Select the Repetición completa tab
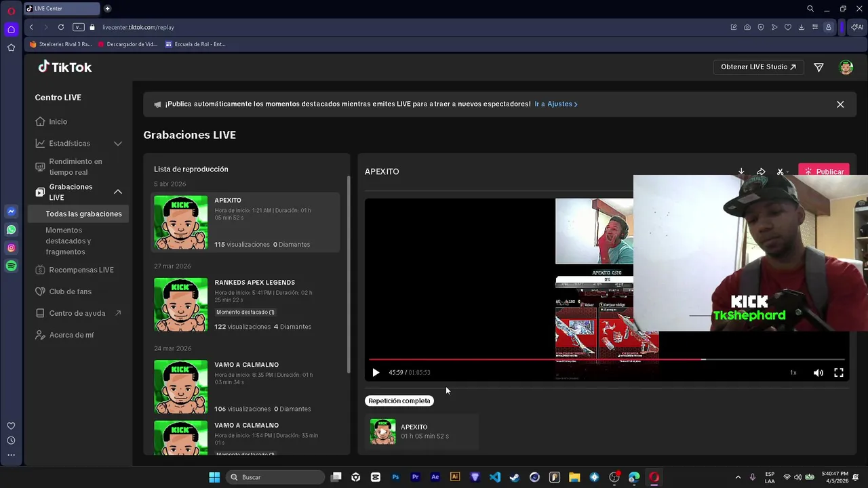The width and height of the screenshot is (868, 488). click(x=399, y=401)
